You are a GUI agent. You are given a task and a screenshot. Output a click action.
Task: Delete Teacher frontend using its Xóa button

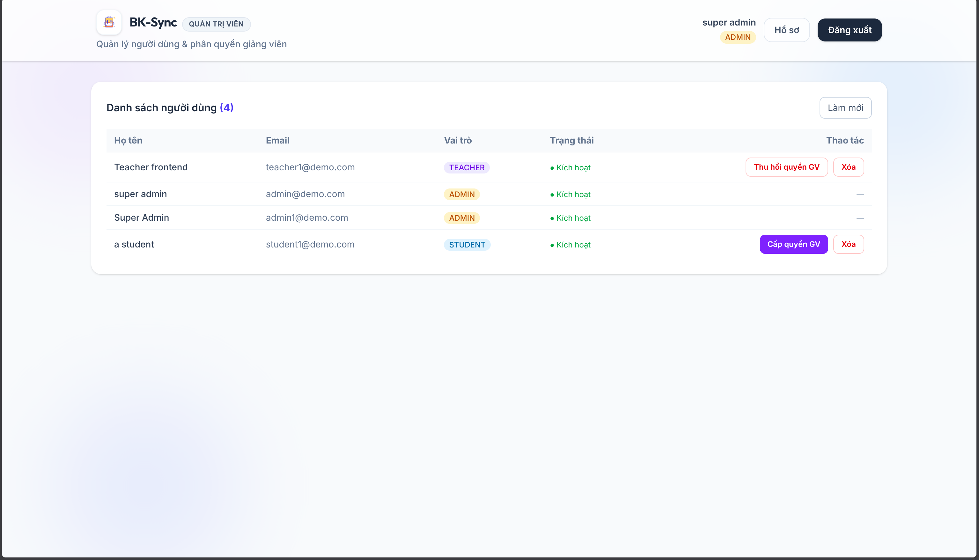tap(848, 167)
